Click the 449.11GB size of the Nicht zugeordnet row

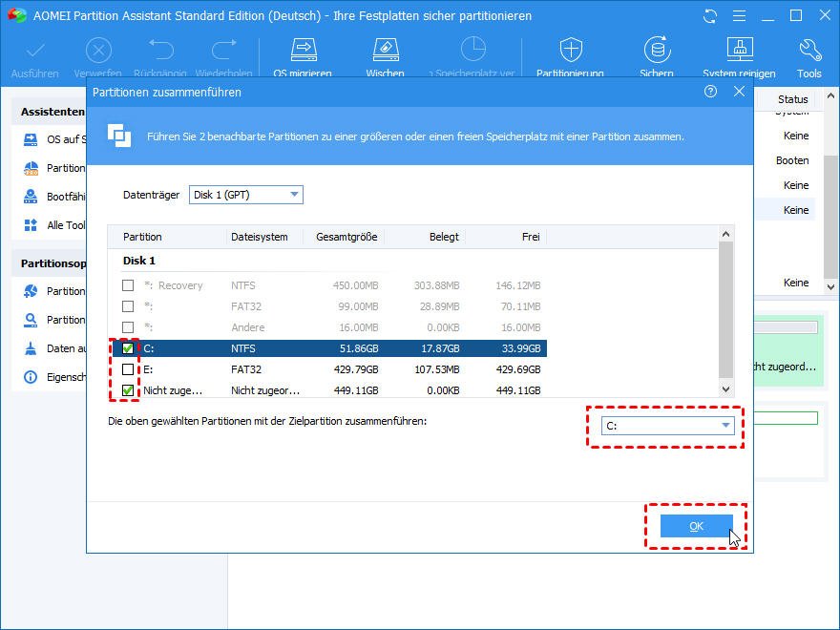tap(356, 390)
